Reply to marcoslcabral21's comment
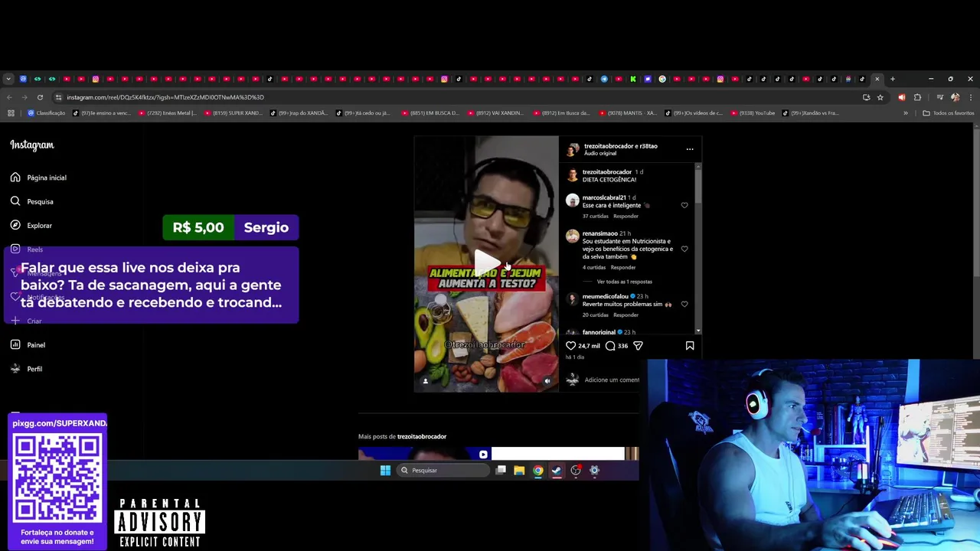The image size is (980, 551). (x=626, y=216)
